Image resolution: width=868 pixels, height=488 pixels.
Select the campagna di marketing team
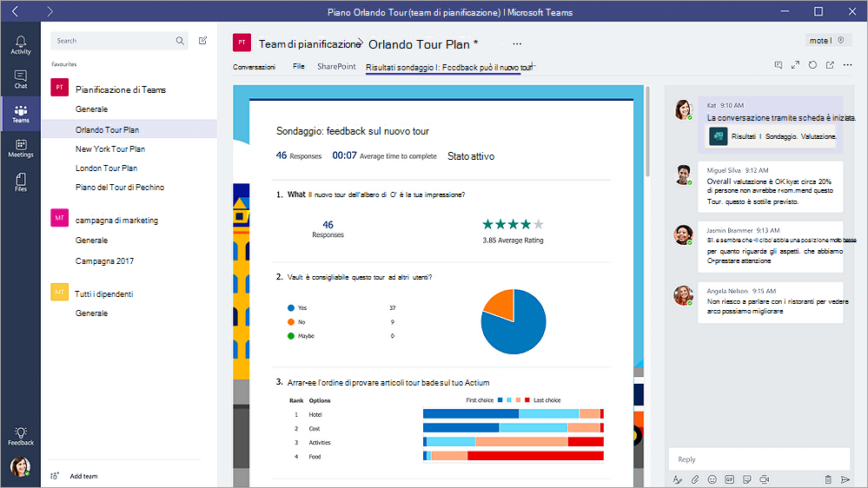tap(116, 221)
